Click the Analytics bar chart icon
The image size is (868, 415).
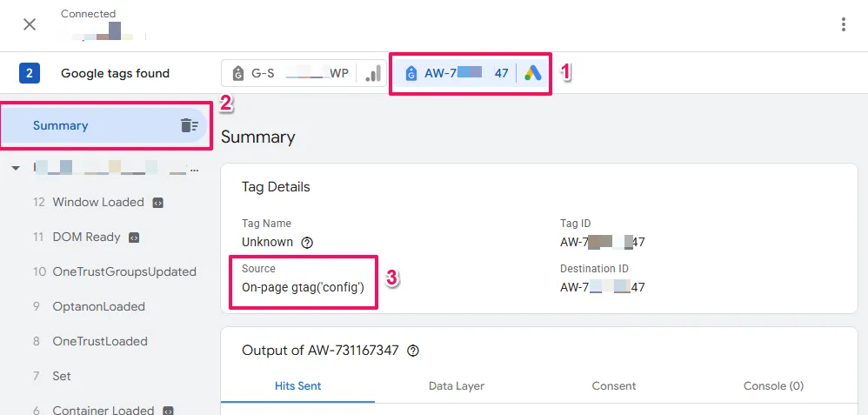tap(372, 74)
